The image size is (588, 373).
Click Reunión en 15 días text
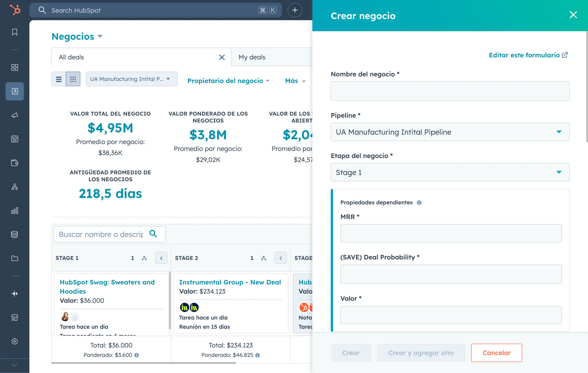pos(204,327)
